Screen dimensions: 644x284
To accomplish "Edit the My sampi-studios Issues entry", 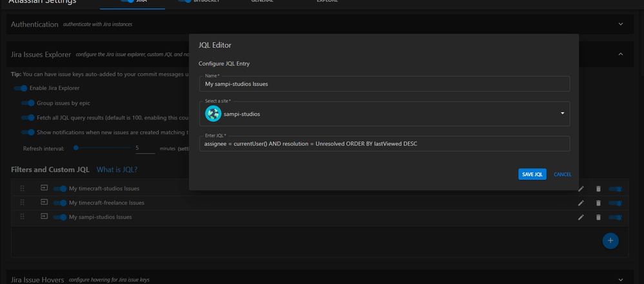I will [581, 217].
